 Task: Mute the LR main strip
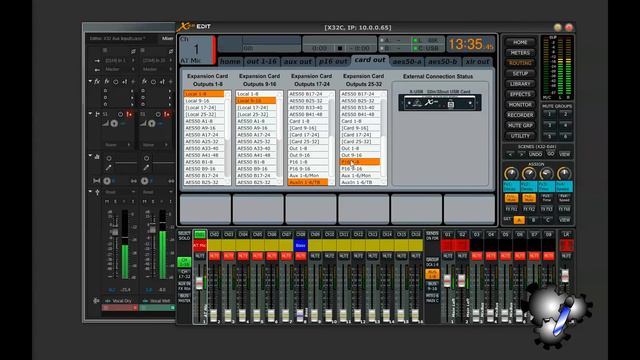pyautogui.click(x=566, y=256)
